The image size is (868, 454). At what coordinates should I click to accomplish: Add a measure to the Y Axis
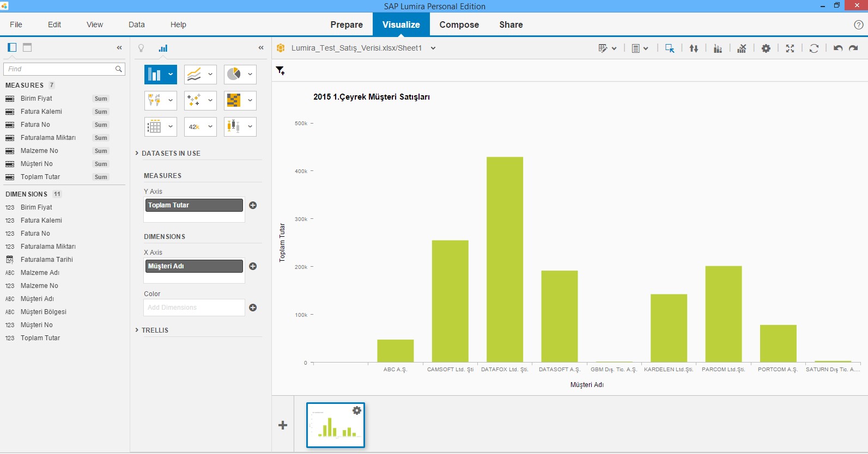tap(253, 205)
